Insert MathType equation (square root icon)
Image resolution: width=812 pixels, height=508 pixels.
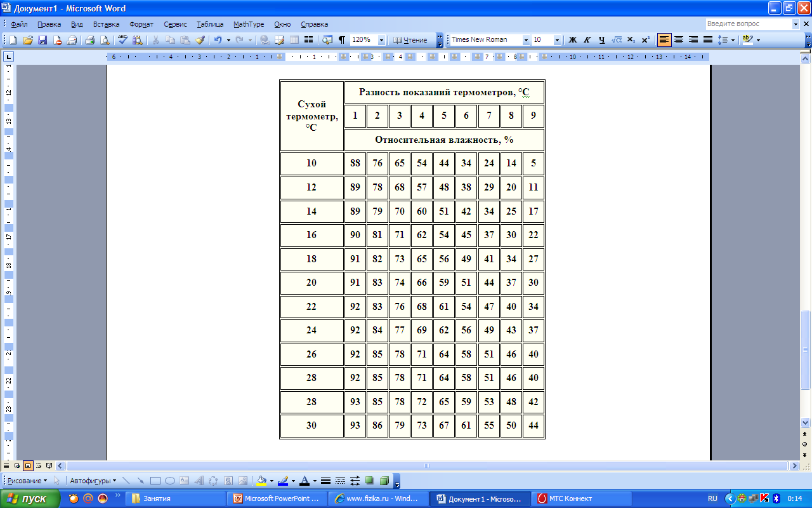pyautogui.click(x=616, y=40)
